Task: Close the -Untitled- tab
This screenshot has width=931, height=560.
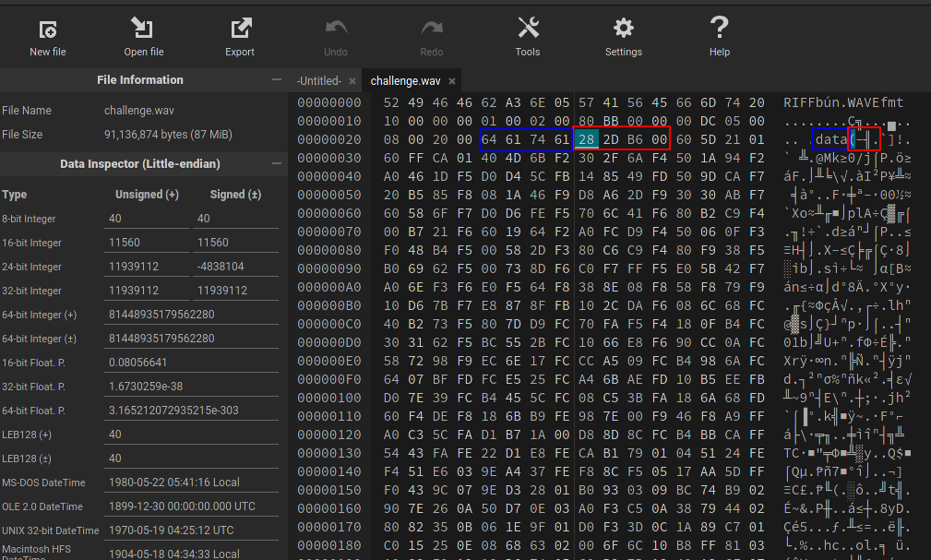Action: click(351, 81)
